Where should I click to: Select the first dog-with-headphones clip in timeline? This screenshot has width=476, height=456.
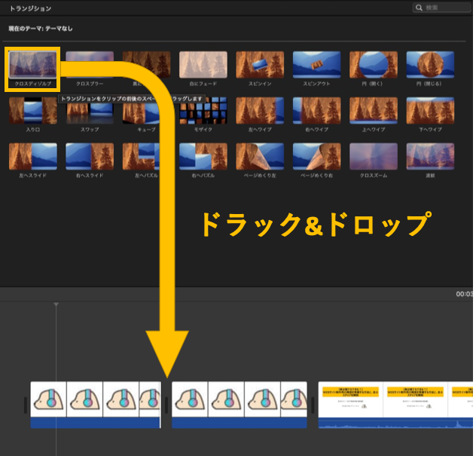pos(96,405)
